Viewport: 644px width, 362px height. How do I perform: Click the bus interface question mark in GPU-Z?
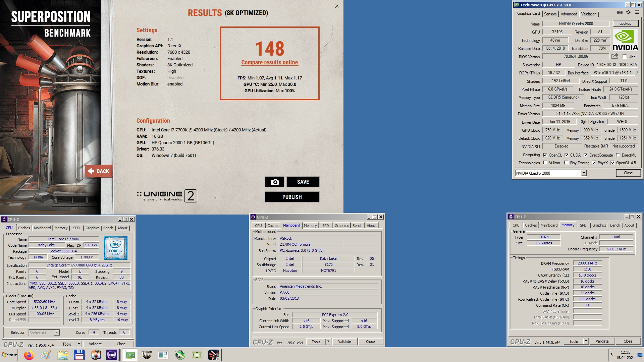637,73
